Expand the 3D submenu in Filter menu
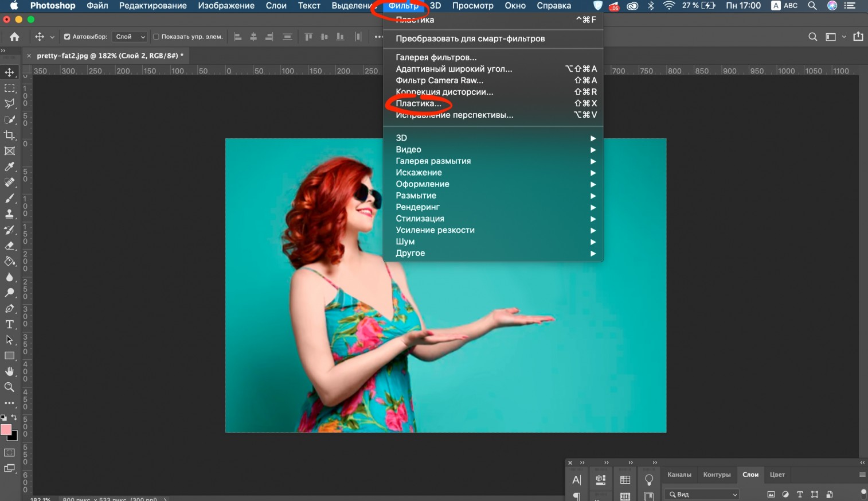The width and height of the screenshot is (868, 501). pyautogui.click(x=493, y=138)
